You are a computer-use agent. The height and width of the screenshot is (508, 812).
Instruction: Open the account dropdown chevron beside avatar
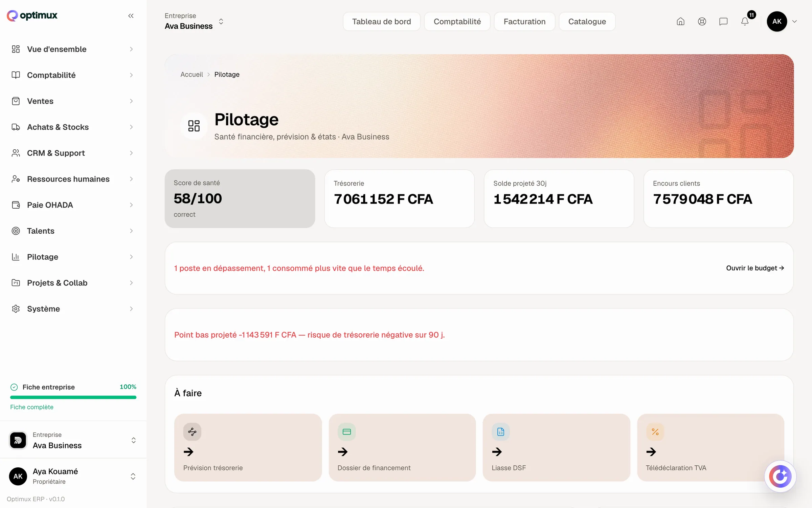click(x=795, y=21)
